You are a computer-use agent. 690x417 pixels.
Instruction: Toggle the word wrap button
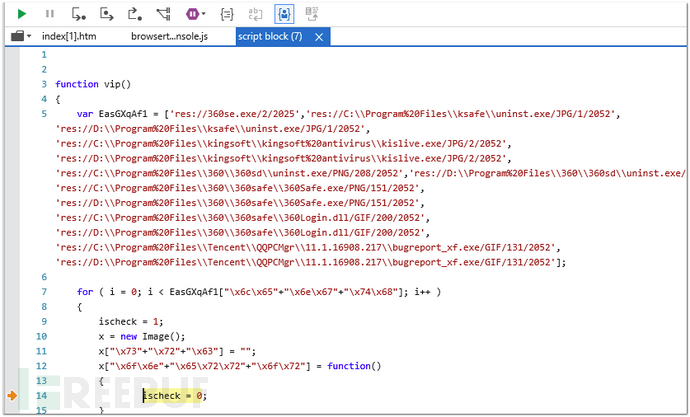pyautogui.click(x=255, y=14)
